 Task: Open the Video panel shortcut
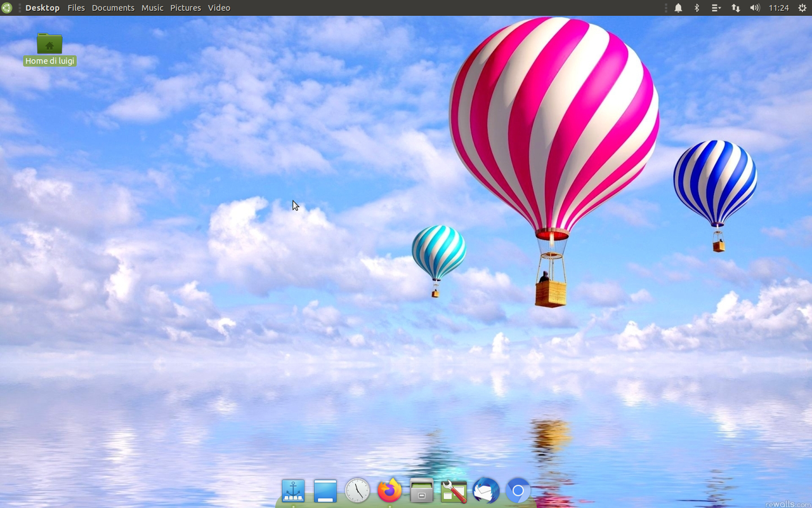[x=219, y=8]
